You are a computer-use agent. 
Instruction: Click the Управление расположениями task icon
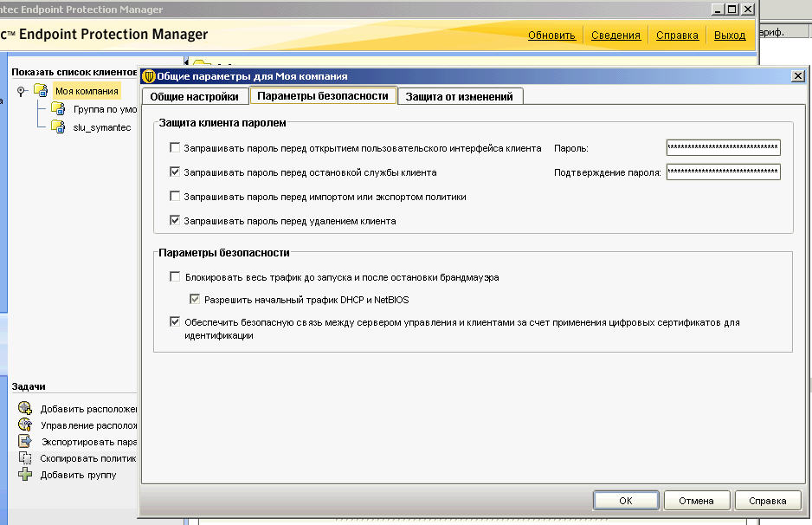(25, 425)
